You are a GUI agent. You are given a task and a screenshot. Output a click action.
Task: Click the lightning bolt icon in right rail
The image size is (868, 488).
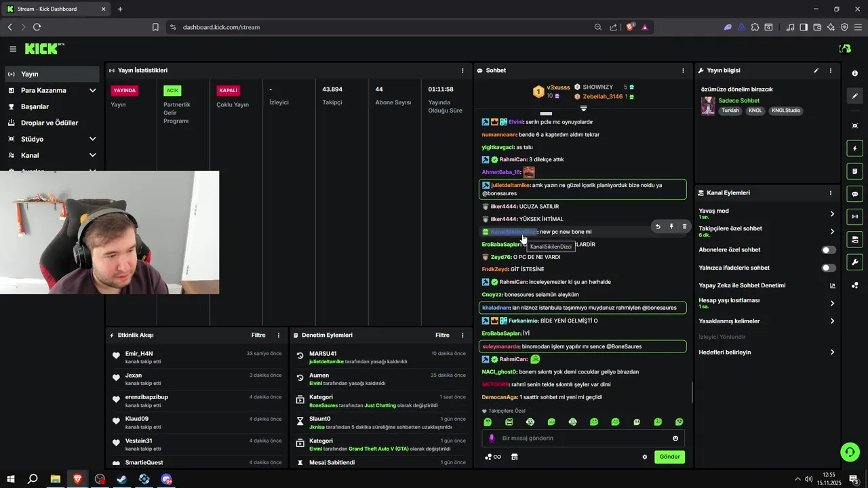pyautogui.click(x=854, y=148)
